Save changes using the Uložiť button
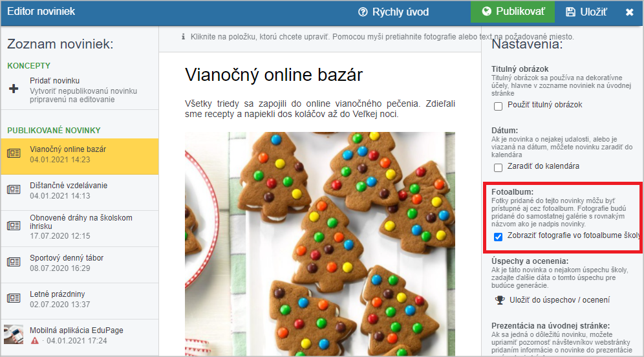 586,12
